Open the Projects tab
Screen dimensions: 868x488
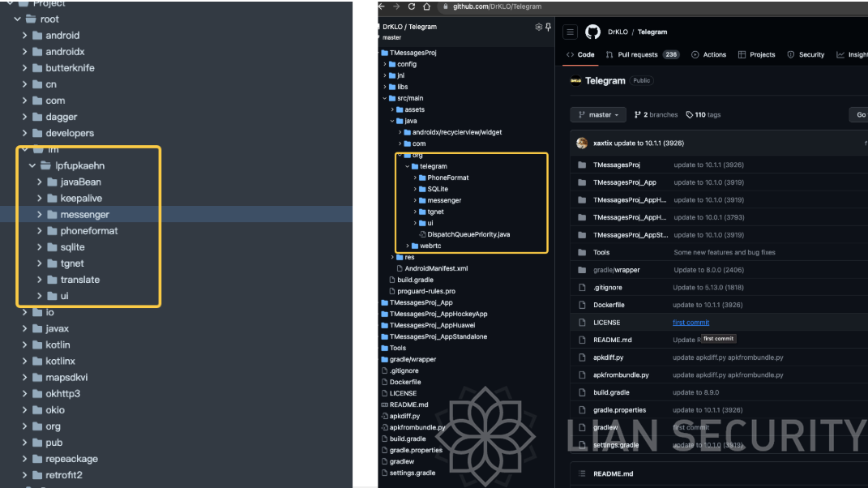[x=757, y=55]
